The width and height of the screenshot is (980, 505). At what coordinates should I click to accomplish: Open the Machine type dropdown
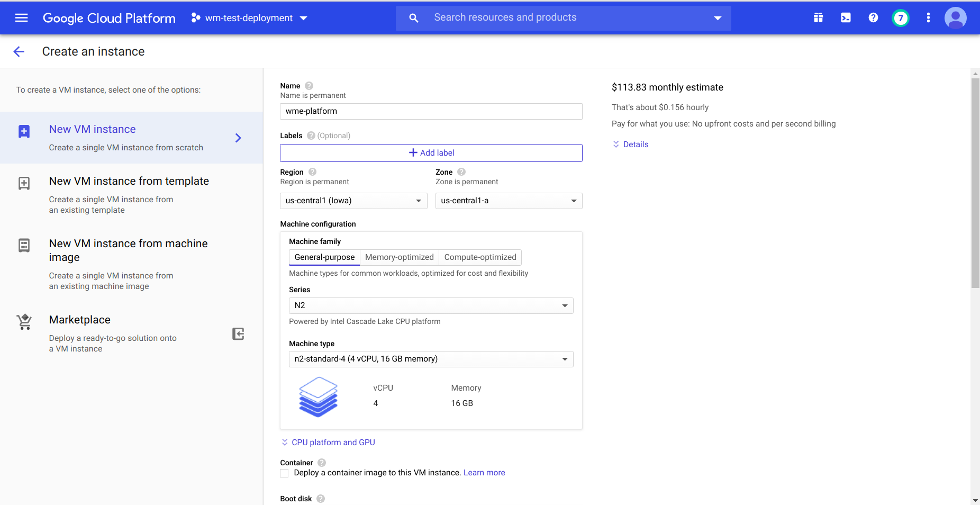pos(431,359)
